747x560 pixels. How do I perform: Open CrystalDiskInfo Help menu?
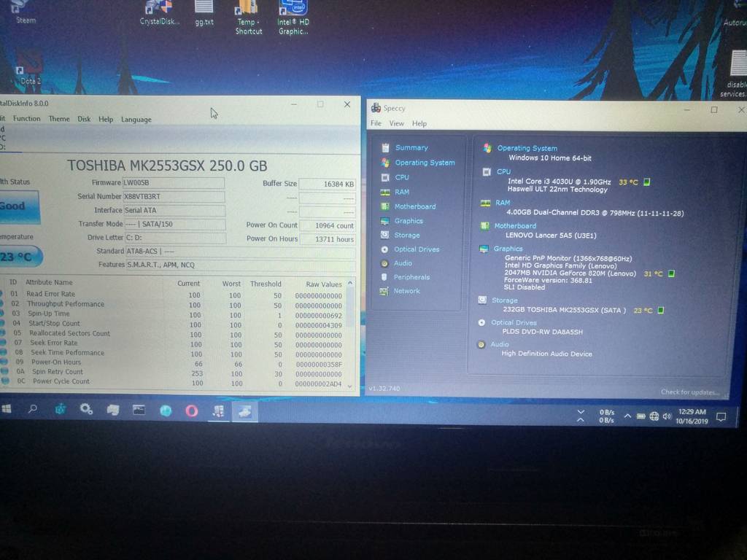coord(106,119)
